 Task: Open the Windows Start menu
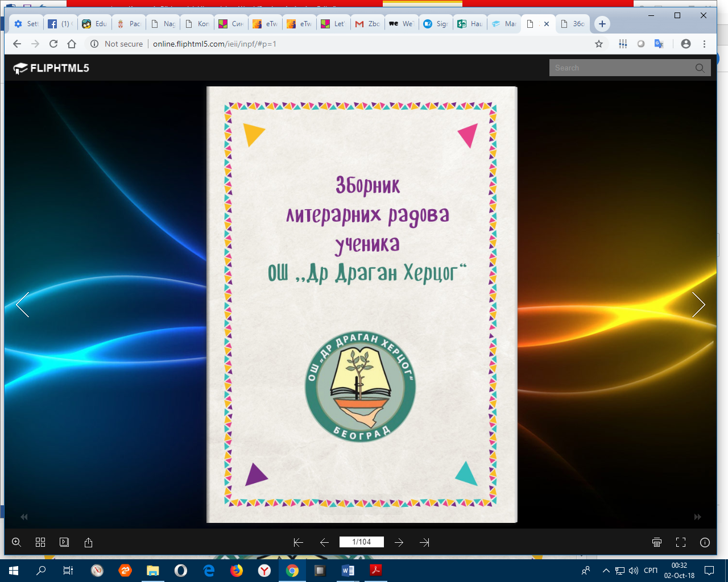14,571
